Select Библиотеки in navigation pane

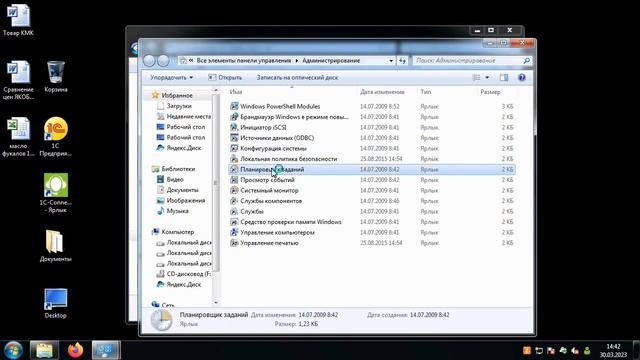click(178, 169)
